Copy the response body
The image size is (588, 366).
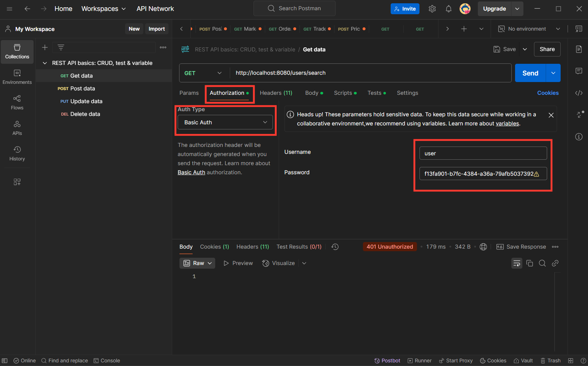pyautogui.click(x=530, y=263)
